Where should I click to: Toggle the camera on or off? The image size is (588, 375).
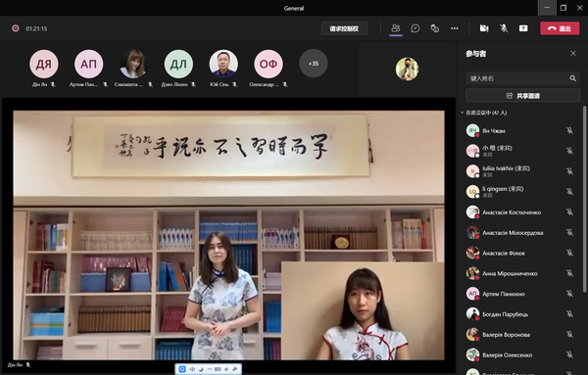coord(484,28)
